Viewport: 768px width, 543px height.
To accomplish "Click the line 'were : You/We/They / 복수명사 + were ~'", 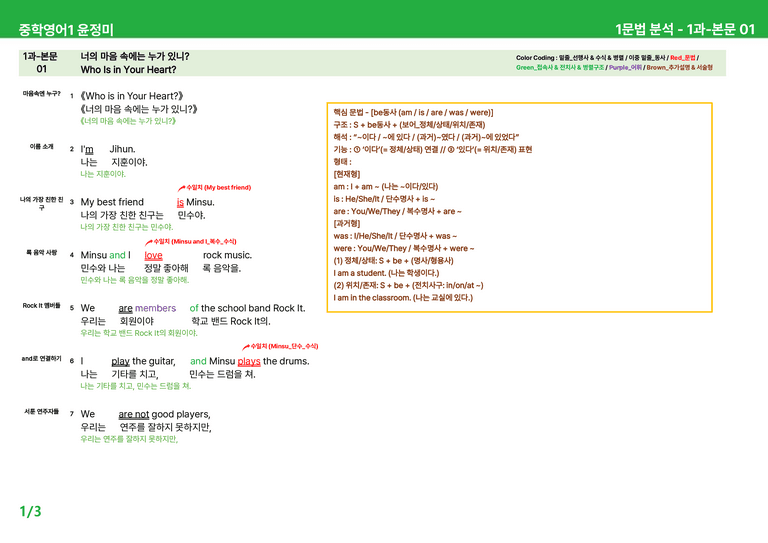I will coord(404,248).
